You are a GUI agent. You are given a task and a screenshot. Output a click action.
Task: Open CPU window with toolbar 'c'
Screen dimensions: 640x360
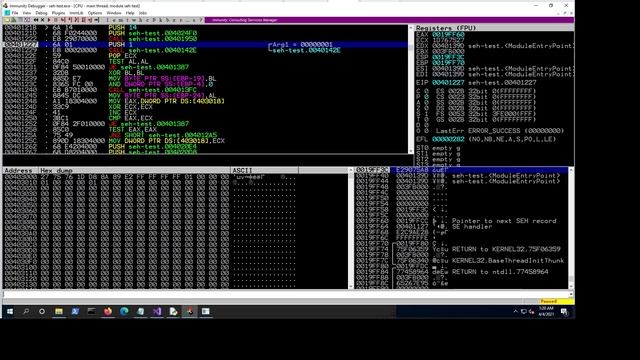click(148, 20)
